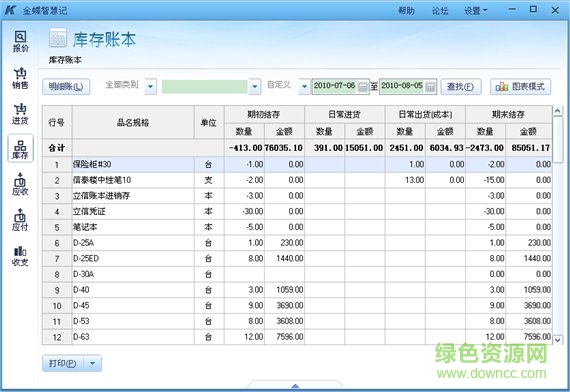Open start date calendar picker icon
The image size is (570, 392).
363,87
